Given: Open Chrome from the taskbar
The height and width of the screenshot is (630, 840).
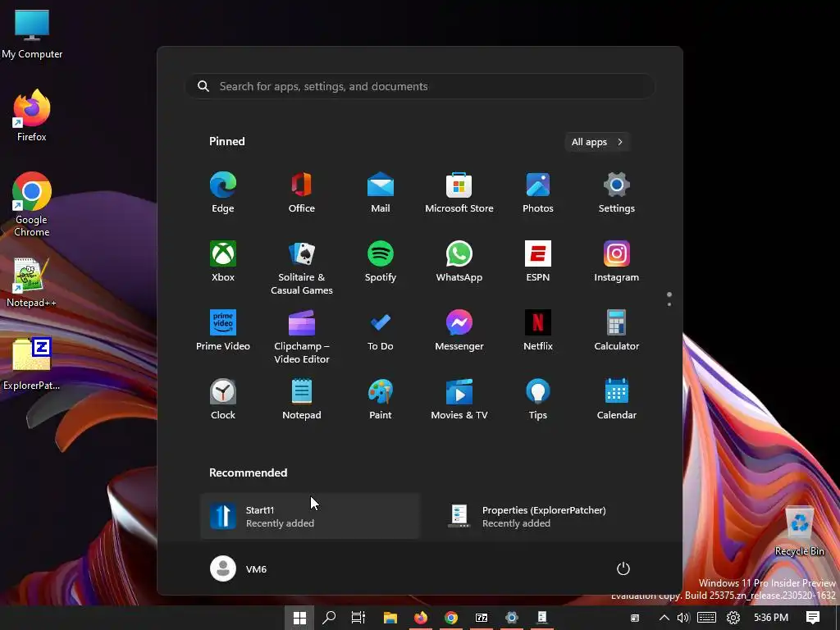Looking at the screenshot, I should pyautogui.click(x=451, y=618).
